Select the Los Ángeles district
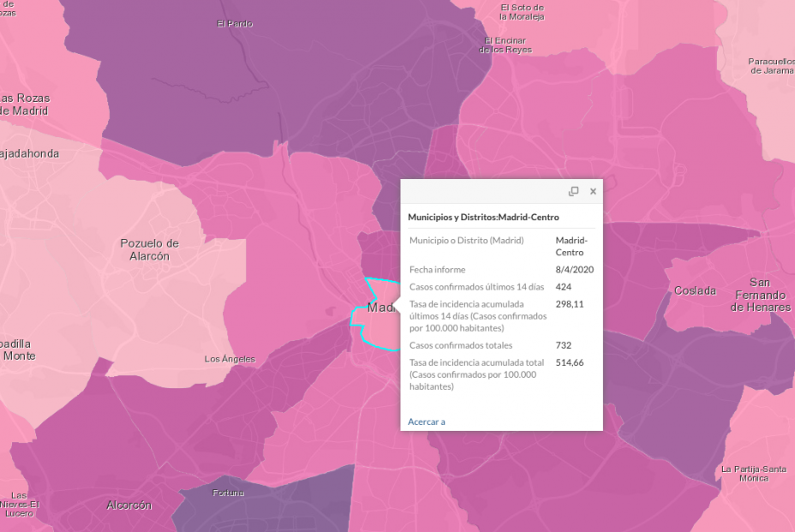 (230, 358)
